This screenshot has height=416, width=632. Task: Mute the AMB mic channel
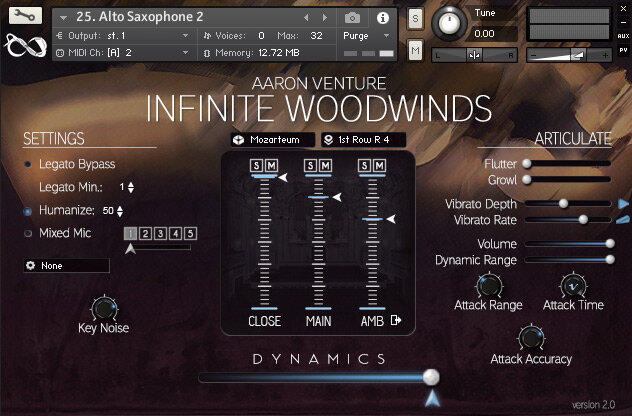coord(381,163)
